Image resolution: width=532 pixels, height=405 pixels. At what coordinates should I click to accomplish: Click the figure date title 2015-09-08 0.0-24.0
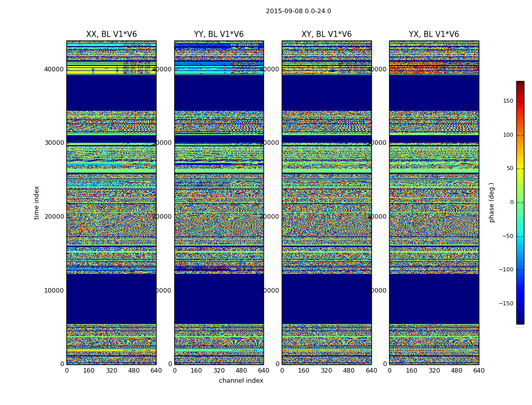point(298,11)
